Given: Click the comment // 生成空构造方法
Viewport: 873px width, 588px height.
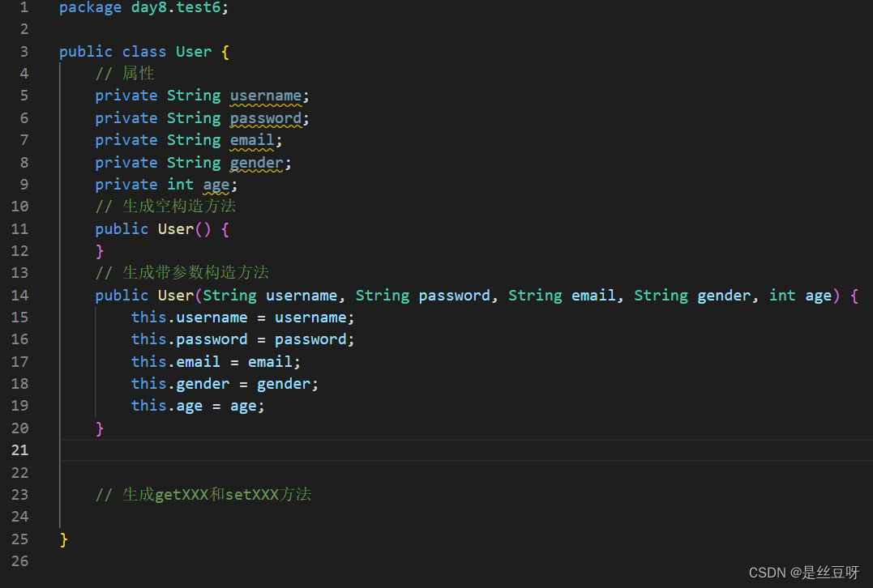Looking at the screenshot, I should click(x=165, y=206).
